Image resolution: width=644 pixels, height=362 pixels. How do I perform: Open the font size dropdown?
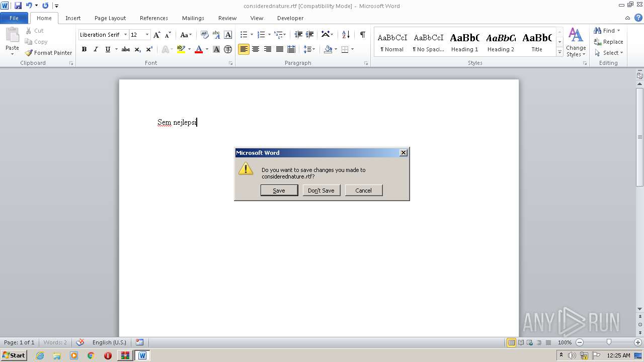pyautogui.click(x=147, y=35)
